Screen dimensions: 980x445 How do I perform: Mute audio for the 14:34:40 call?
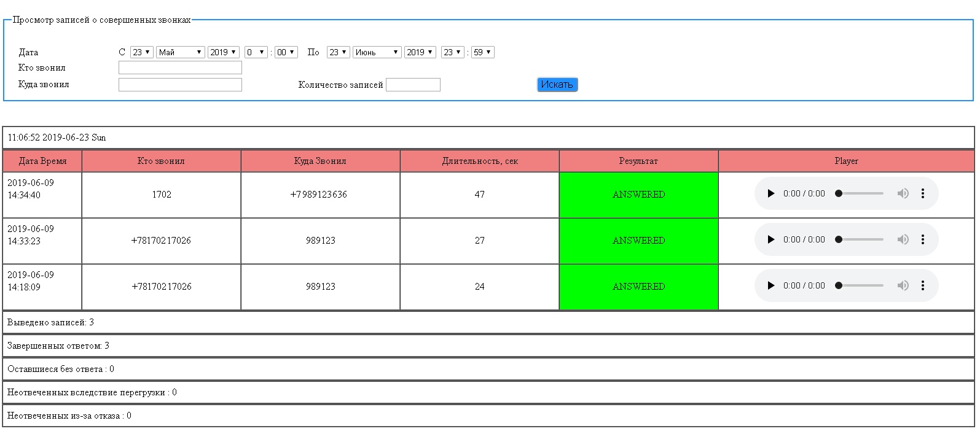pyautogui.click(x=903, y=194)
